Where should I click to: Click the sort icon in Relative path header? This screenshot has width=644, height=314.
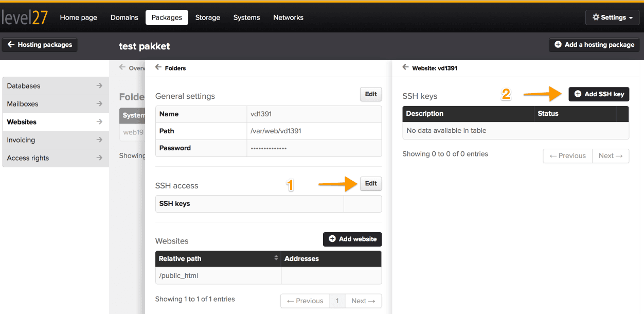click(276, 258)
